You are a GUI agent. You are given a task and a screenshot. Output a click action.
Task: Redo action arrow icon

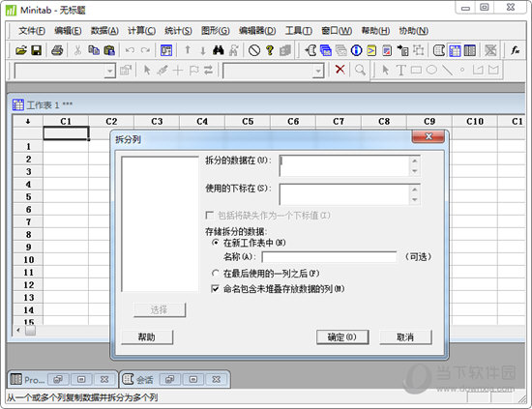(x=145, y=50)
